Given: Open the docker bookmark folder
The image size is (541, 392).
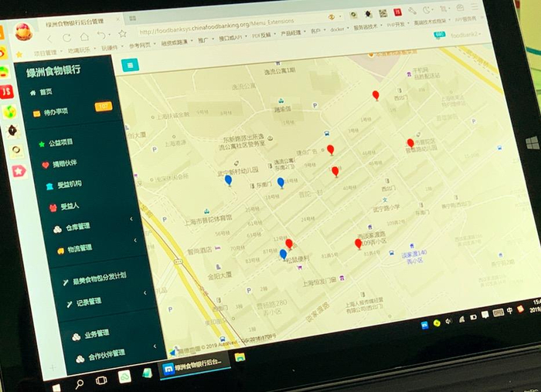Looking at the screenshot, I should pyautogui.click(x=337, y=29).
